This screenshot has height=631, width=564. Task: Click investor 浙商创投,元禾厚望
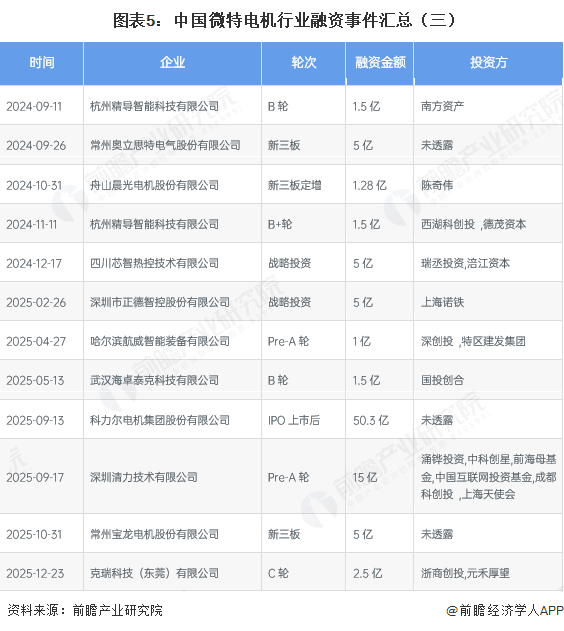[465, 573]
